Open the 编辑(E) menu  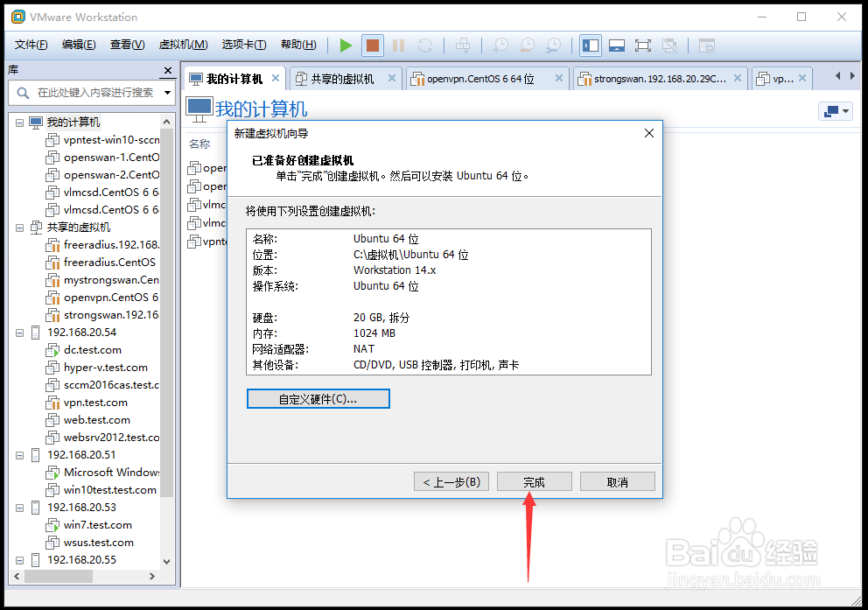click(79, 45)
